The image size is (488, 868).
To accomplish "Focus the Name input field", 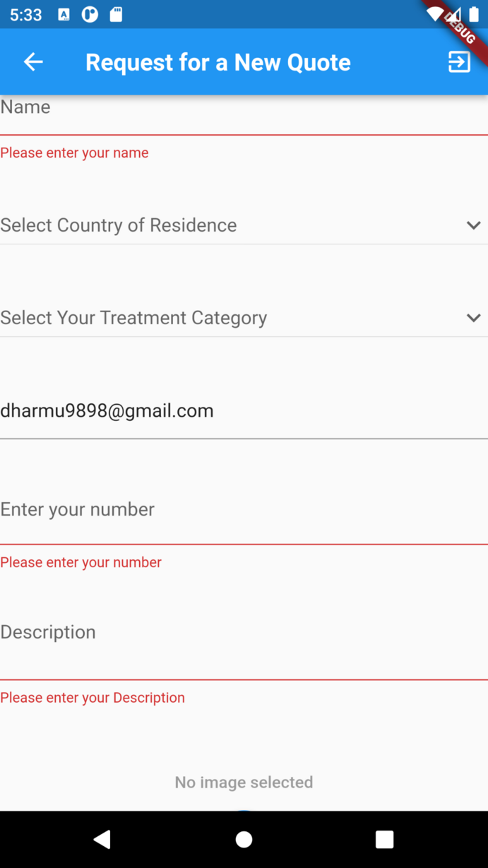I will 244,113.
